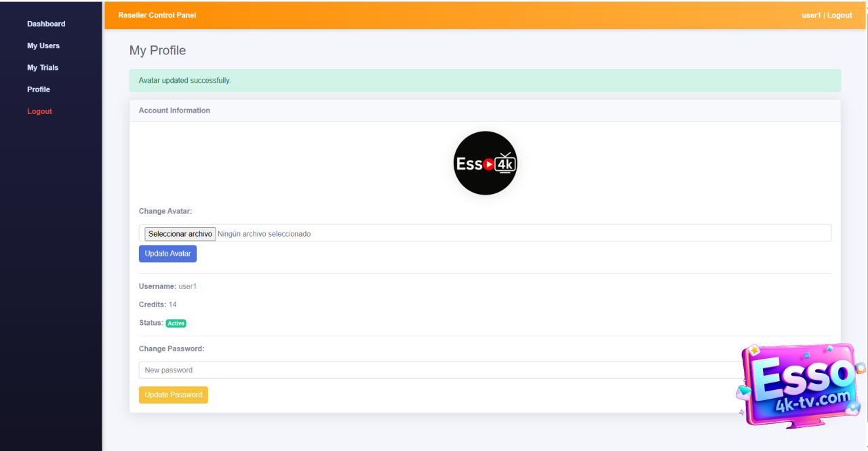
Task: Select Profile in the left navigation
Action: 39,90
